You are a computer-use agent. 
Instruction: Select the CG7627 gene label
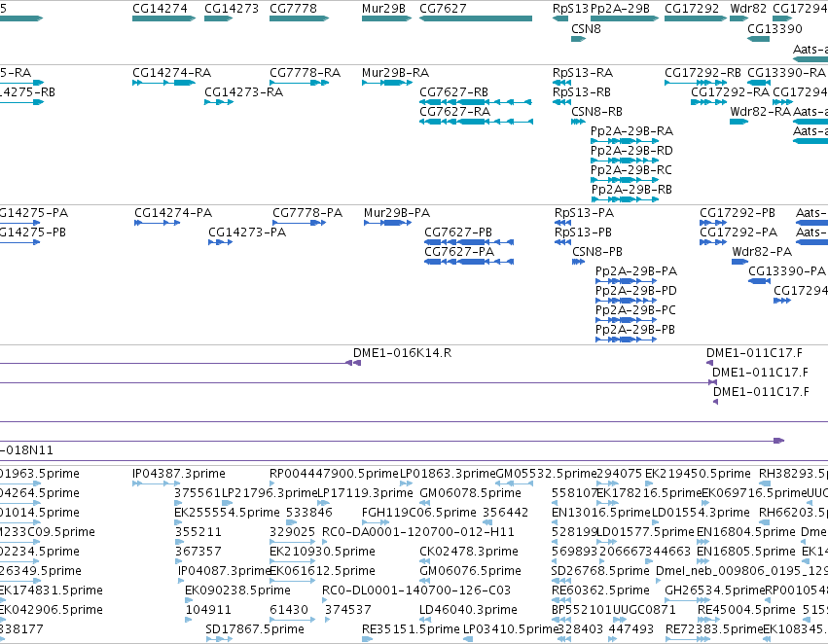(443, 9)
